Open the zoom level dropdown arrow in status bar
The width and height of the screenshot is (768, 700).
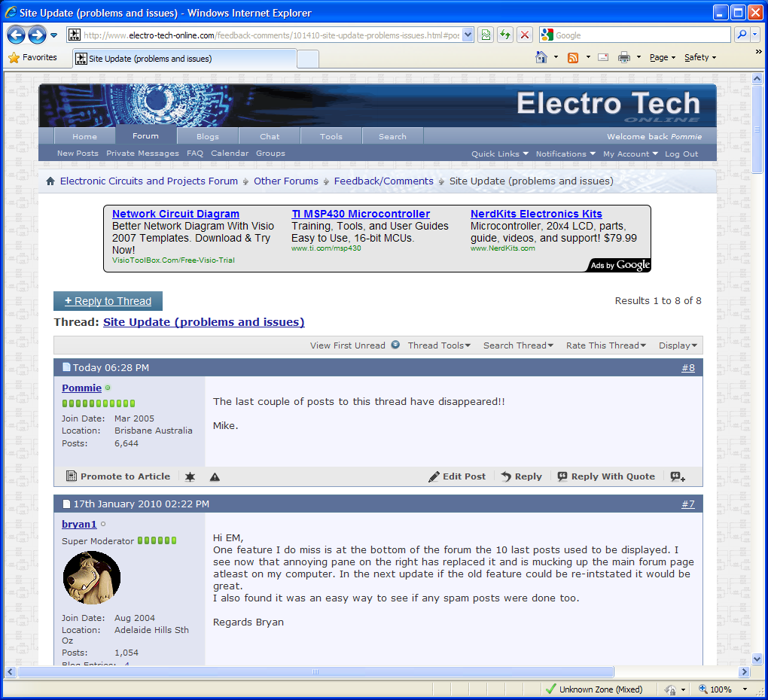pos(745,689)
